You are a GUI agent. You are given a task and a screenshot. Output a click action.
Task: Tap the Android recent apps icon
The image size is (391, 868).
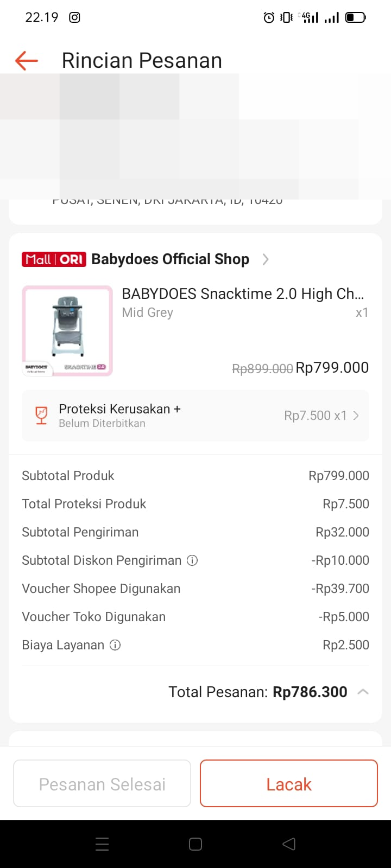click(x=102, y=844)
